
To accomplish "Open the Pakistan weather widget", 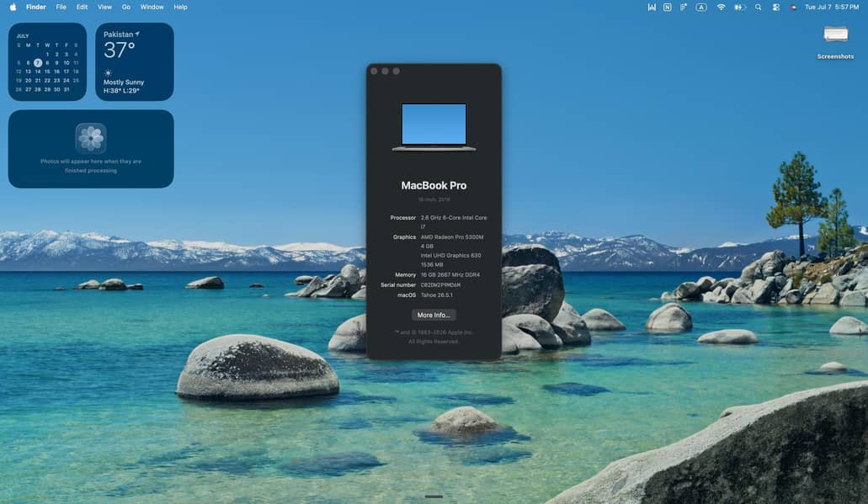I will click(135, 61).
